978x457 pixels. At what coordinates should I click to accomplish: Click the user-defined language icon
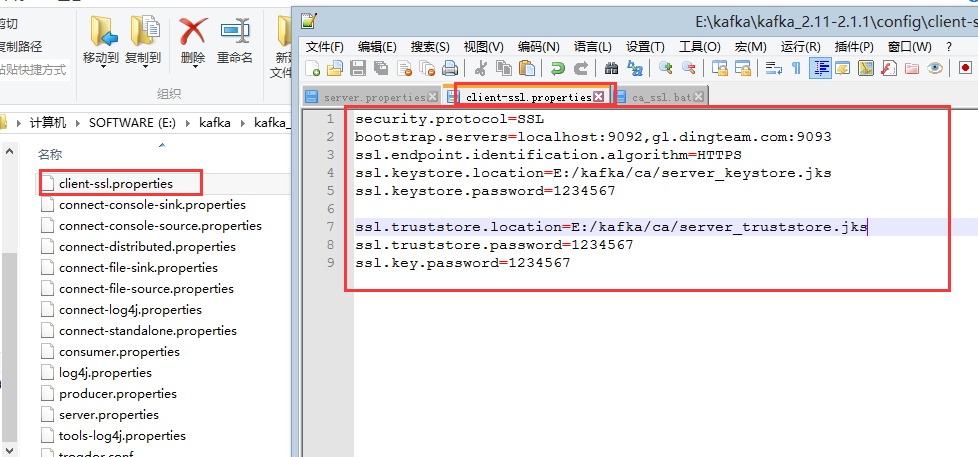tap(842, 69)
